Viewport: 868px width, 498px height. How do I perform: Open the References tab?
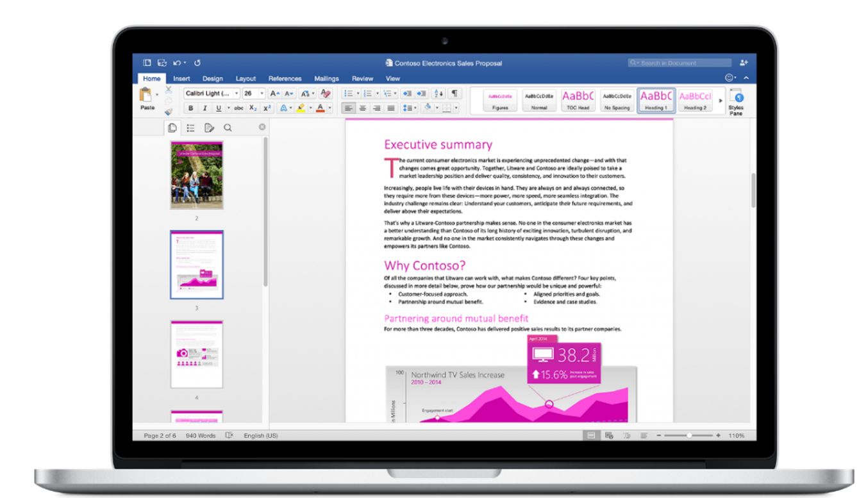pyautogui.click(x=285, y=79)
